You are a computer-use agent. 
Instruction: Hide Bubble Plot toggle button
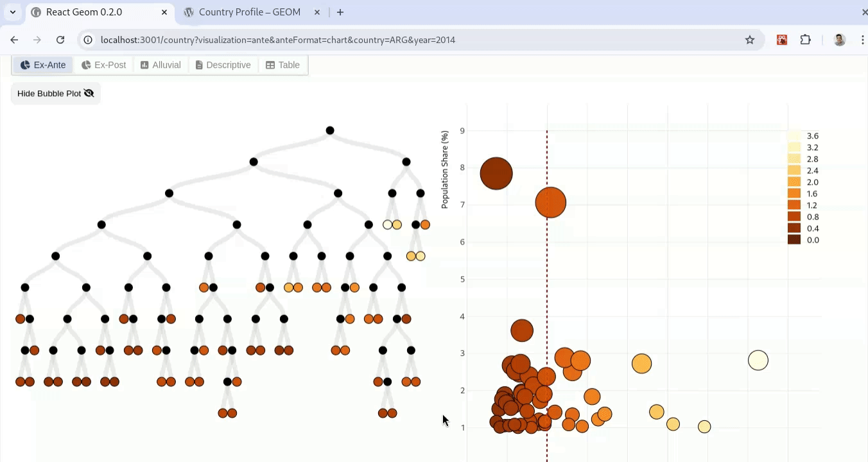56,94
